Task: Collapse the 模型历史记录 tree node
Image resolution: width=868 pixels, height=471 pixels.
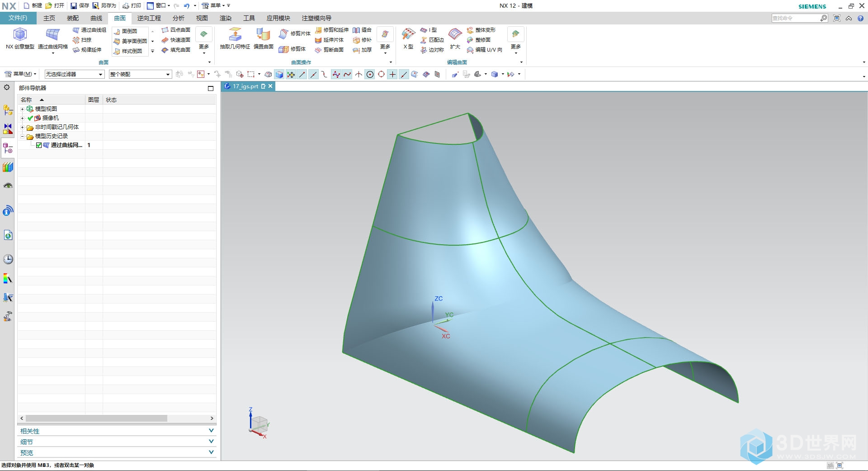Action: click(22, 136)
